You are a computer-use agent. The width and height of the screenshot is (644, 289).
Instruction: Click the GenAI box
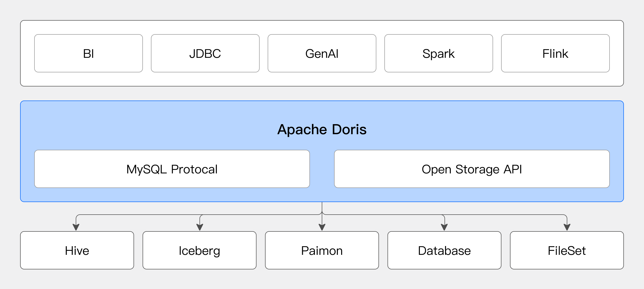point(322,54)
